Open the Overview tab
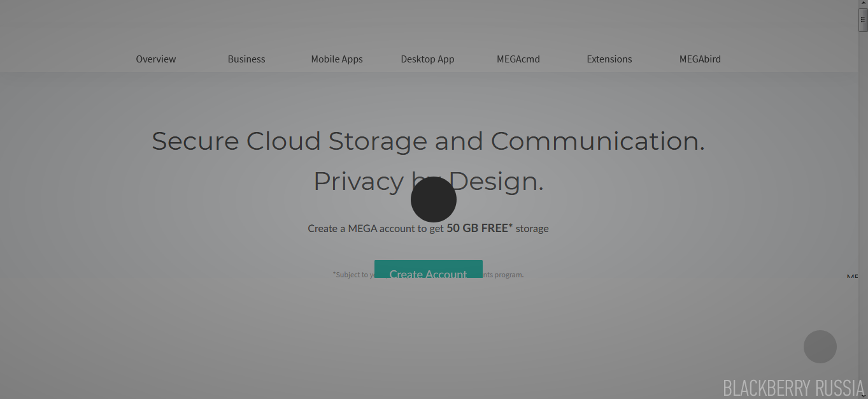 tap(156, 59)
